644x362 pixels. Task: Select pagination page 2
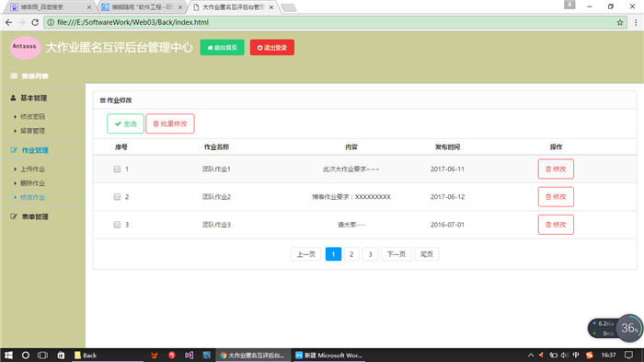point(351,254)
